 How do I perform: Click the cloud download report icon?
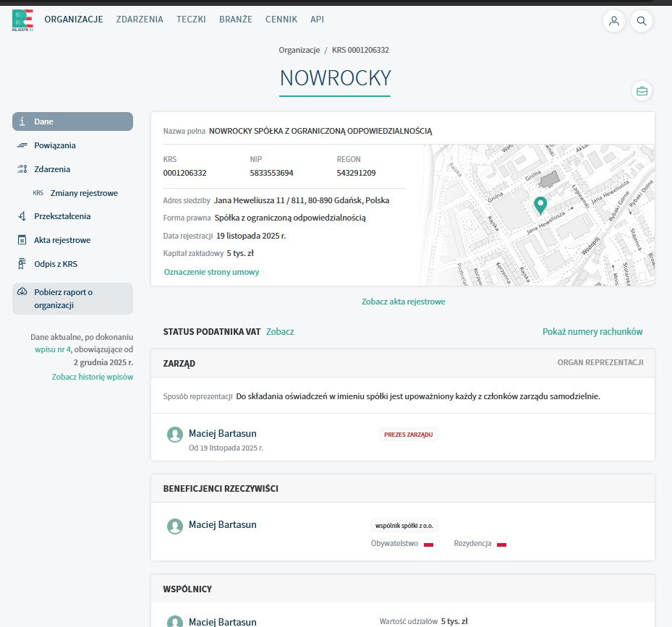coord(22,292)
